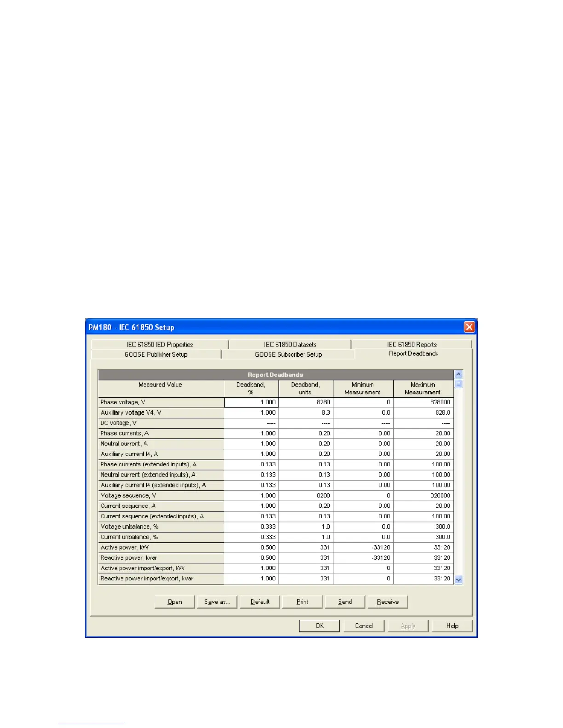Click the 'DC voltage, V' row label
563x728 pixels.
[161, 423]
